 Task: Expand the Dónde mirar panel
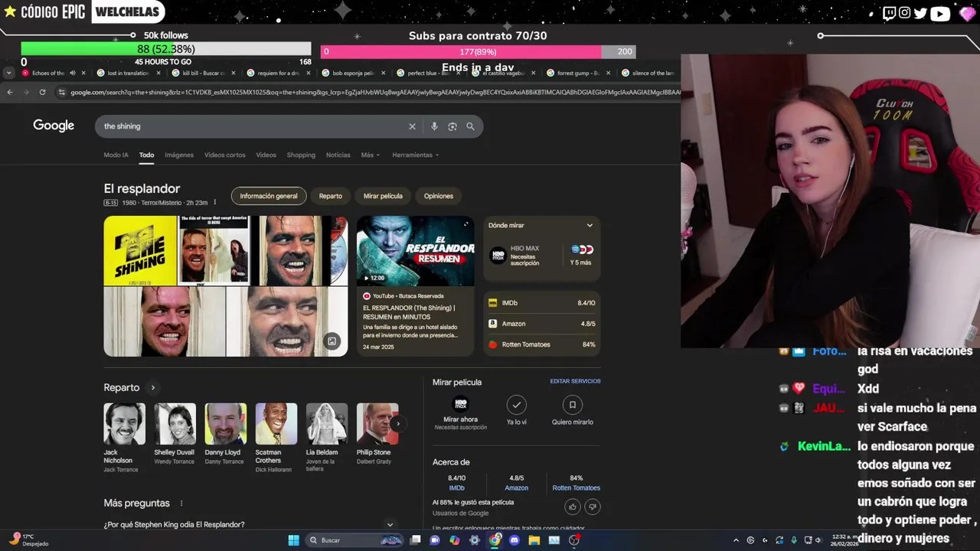[590, 226]
